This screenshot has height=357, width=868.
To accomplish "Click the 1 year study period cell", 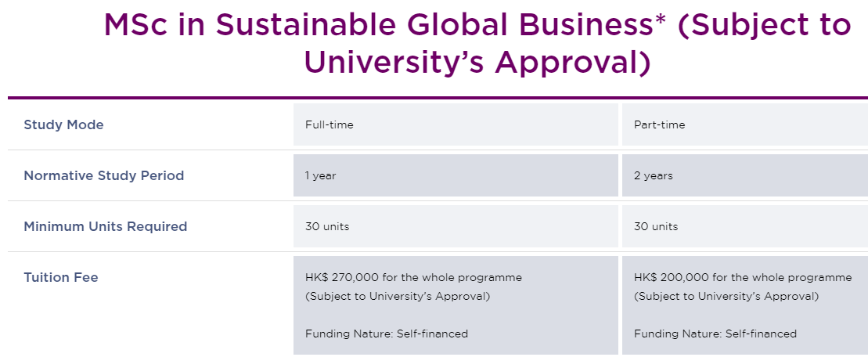I will (x=456, y=175).
